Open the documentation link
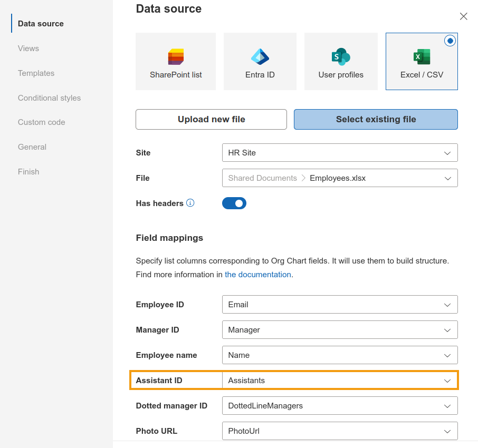This screenshot has height=448, width=478. point(258,275)
